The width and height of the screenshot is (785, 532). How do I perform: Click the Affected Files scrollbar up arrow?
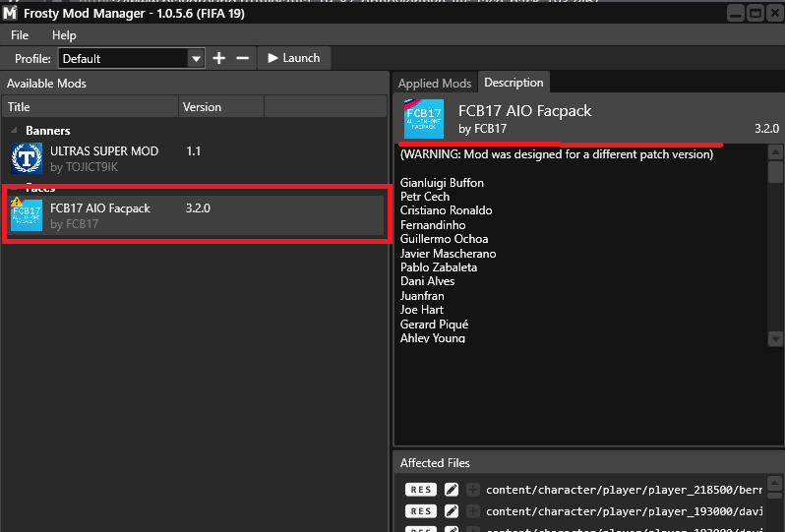(x=775, y=483)
